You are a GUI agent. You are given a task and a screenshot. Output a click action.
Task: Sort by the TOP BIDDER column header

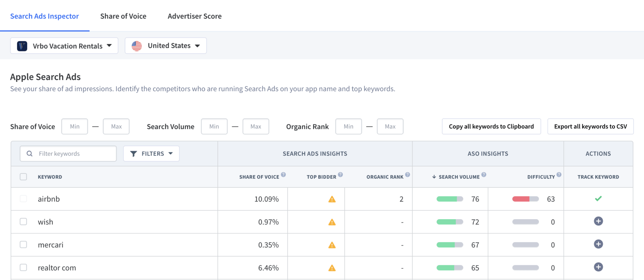point(321,177)
